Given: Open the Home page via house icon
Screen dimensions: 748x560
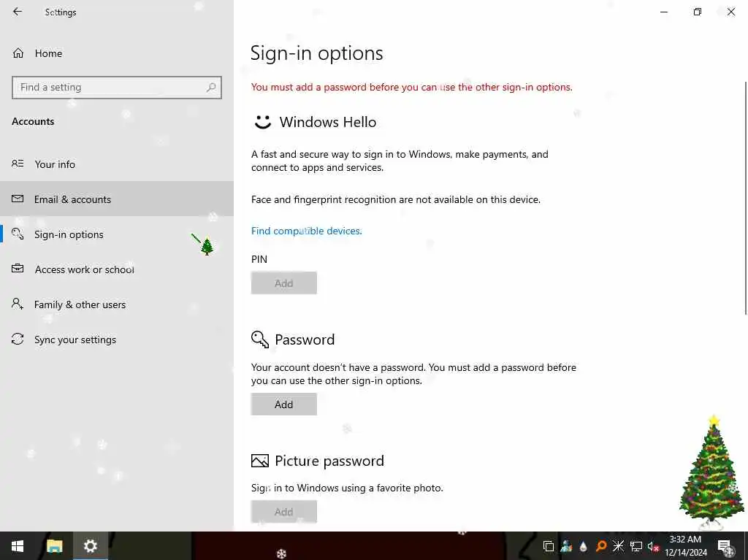Looking at the screenshot, I should pyautogui.click(x=18, y=53).
